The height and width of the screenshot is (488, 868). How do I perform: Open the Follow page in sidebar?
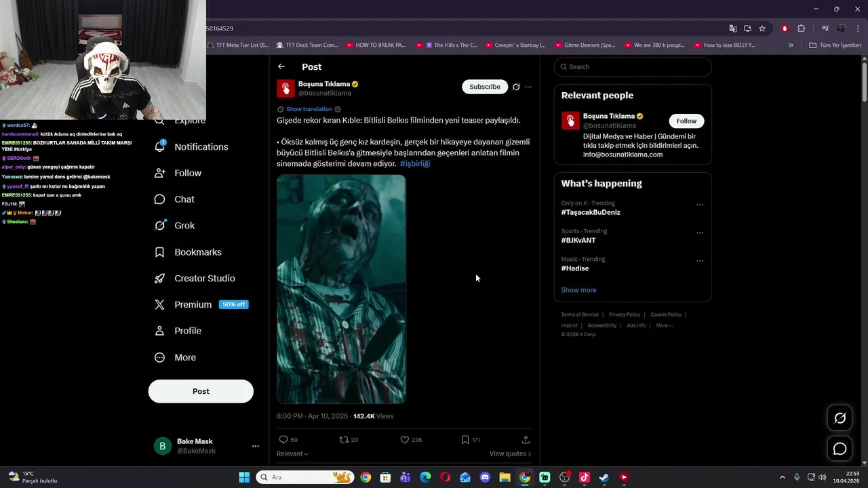pos(178,173)
